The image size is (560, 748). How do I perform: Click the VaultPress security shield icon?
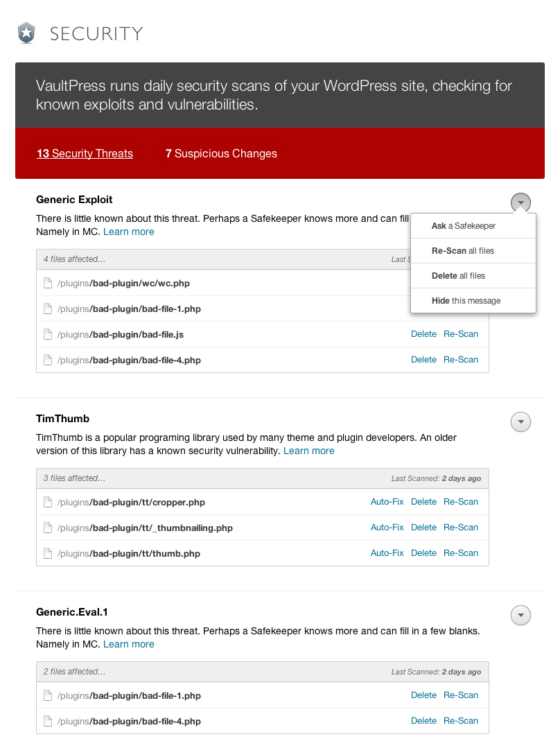26,33
